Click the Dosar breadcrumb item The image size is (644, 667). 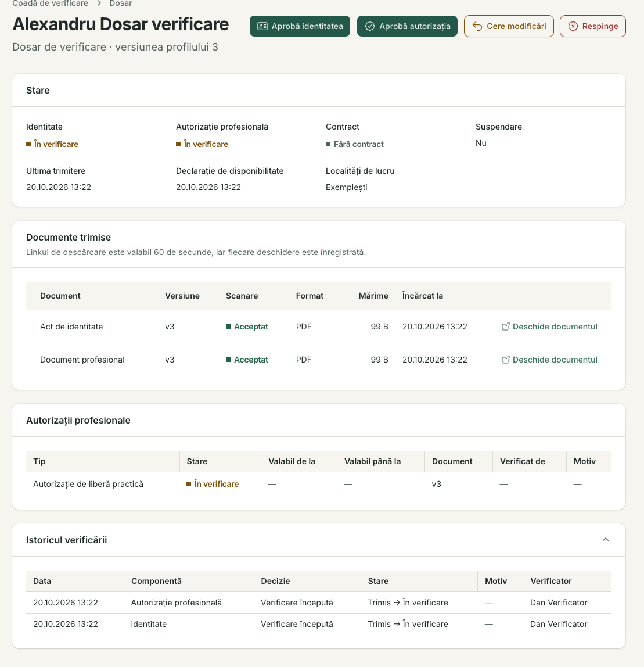pyautogui.click(x=121, y=3)
